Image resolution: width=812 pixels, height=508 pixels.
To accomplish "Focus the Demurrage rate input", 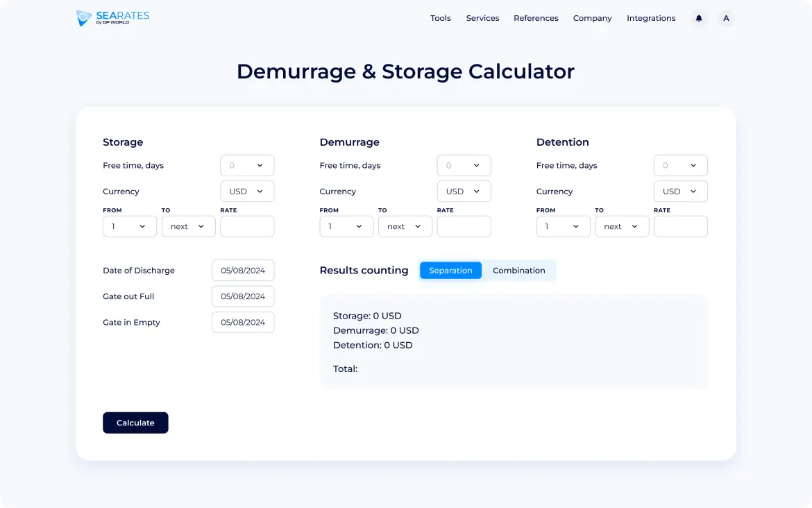I will 464,227.
